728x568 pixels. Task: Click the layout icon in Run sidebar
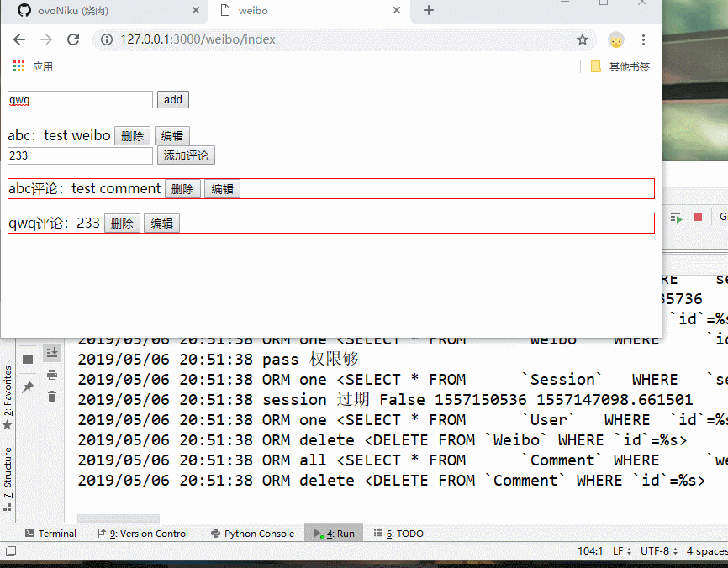[28, 359]
